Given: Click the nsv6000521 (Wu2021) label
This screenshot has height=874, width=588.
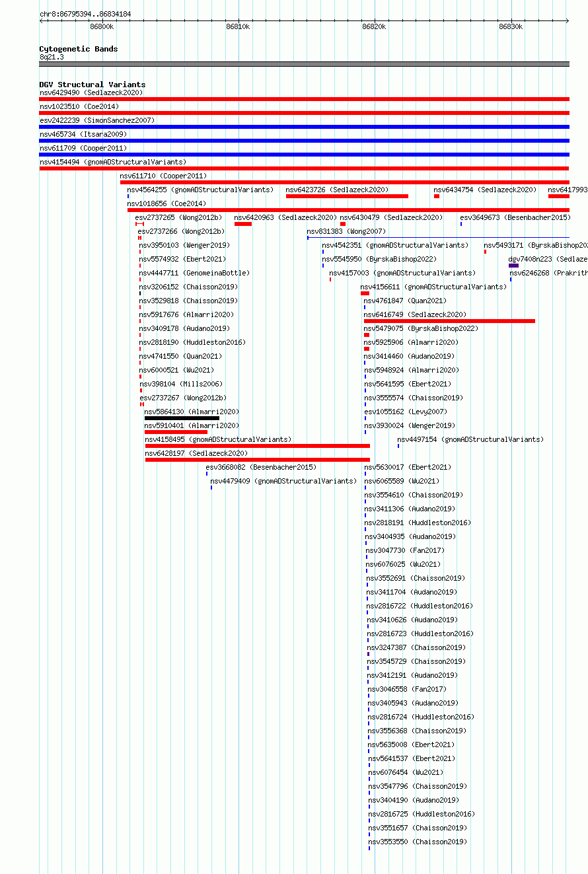Looking at the screenshot, I should tap(176, 371).
